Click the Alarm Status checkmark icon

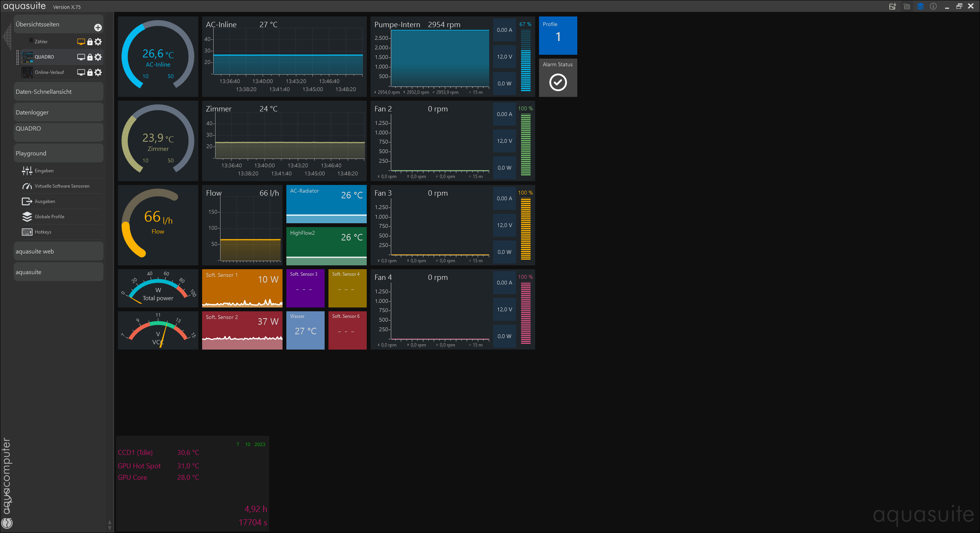click(558, 82)
